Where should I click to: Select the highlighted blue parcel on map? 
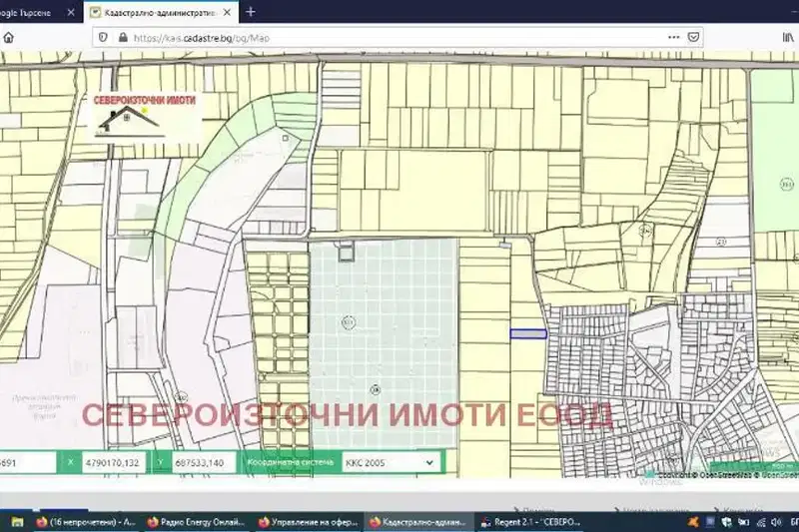[x=528, y=334]
